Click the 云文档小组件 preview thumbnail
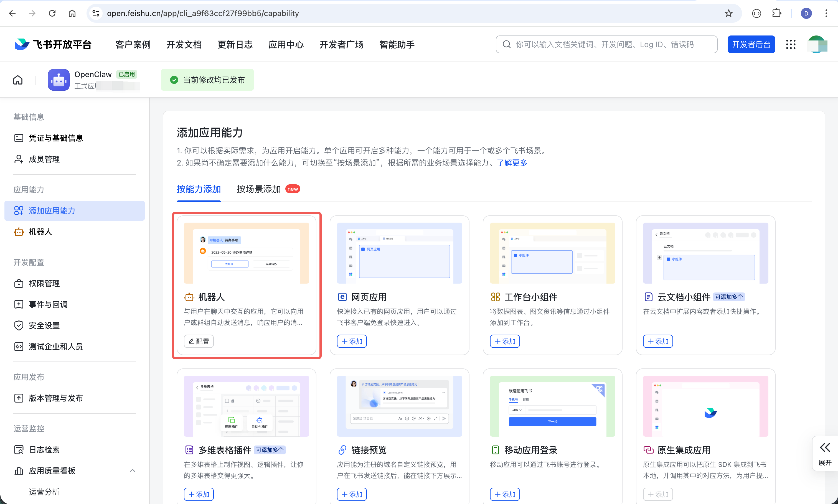 click(705, 253)
